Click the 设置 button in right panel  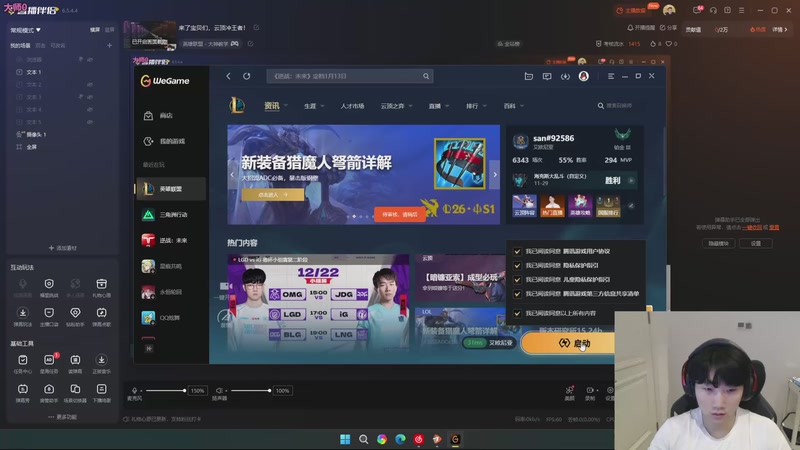(x=756, y=243)
